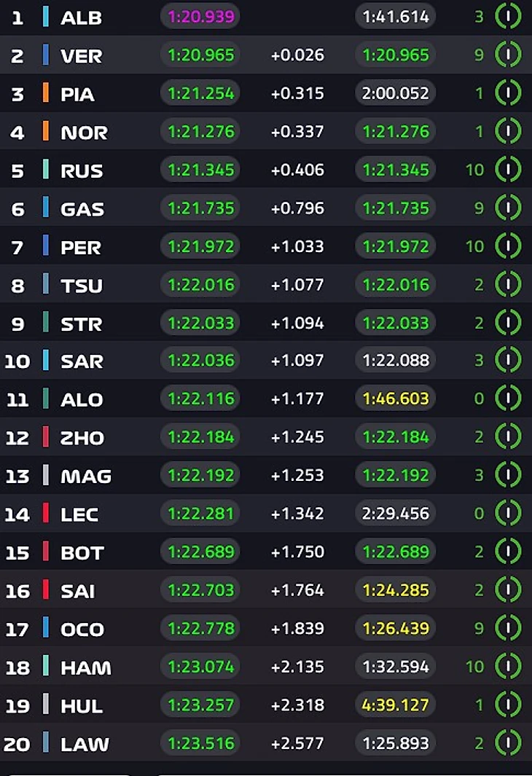Click the tyre icon in VER's row
The height and width of the screenshot is (776, 532).
508,55
